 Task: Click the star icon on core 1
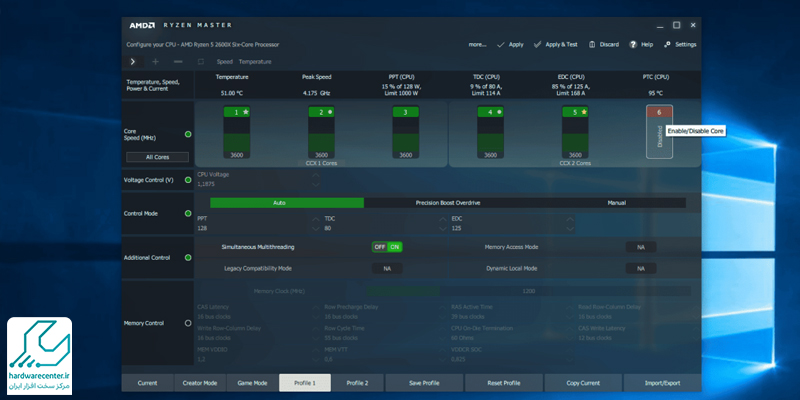245,112
